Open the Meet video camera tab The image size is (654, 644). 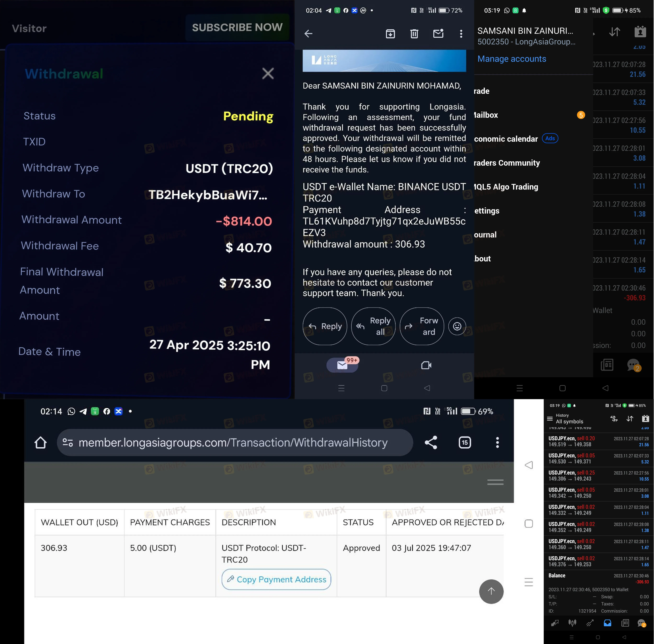(426, 365)
